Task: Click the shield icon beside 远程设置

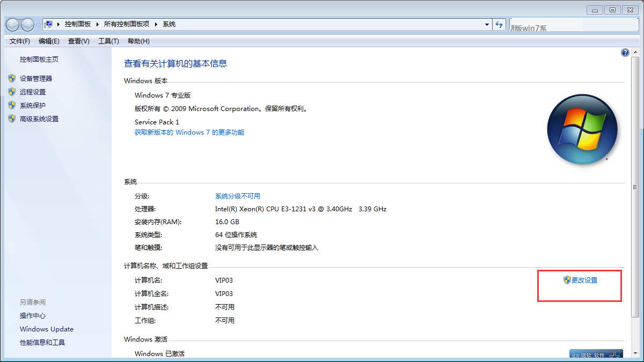Action: coord(12,92)
